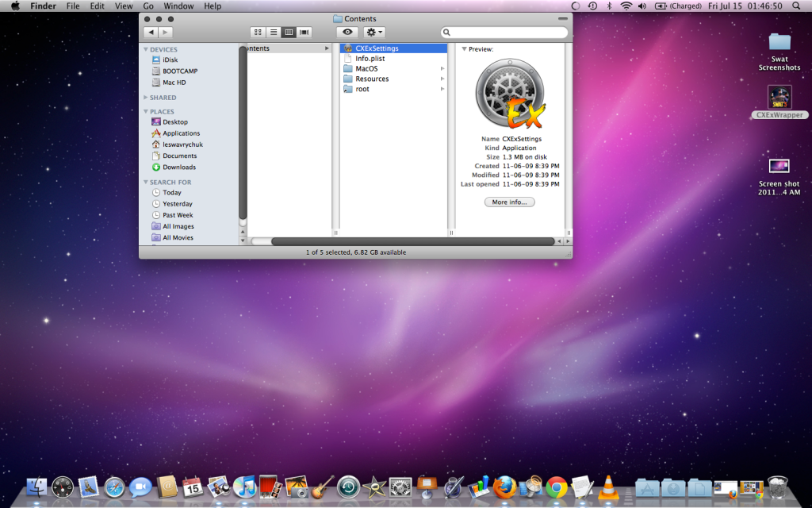Switch Finder to list view
Viewport: 812px width, 508px height.
(274, 32)
